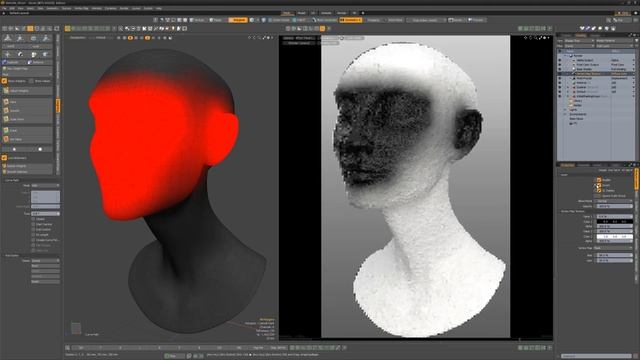The width and height of the screenshot is (640, 360).
Task: Click the orange icon in the center toolbar
Action: pos(322,29)
